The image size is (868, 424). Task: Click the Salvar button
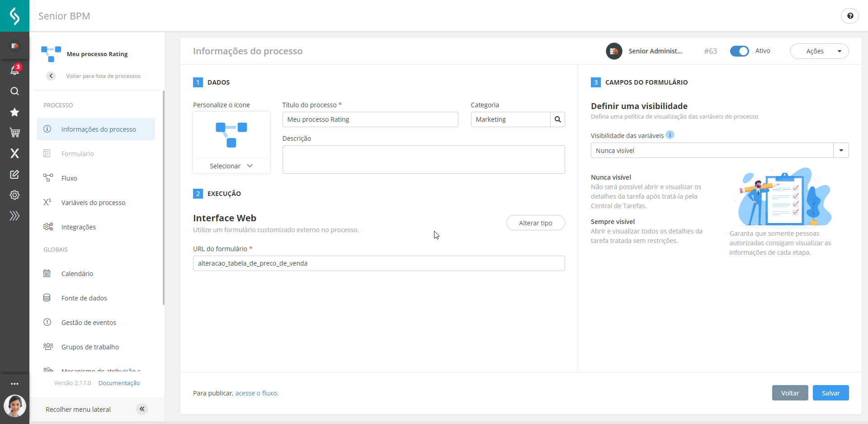(830, 393)
